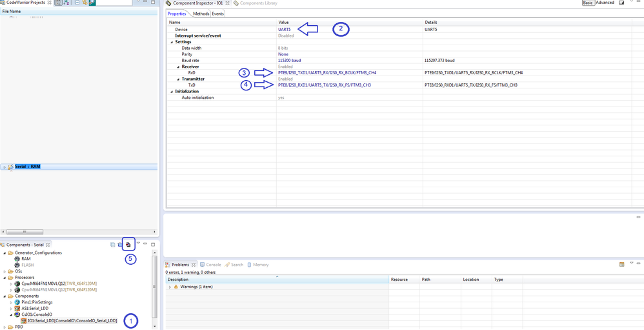The width and height of the screenshot is (644, 330).
Task: Click the window layout icon beside Advanced
Action: point(621,3)
